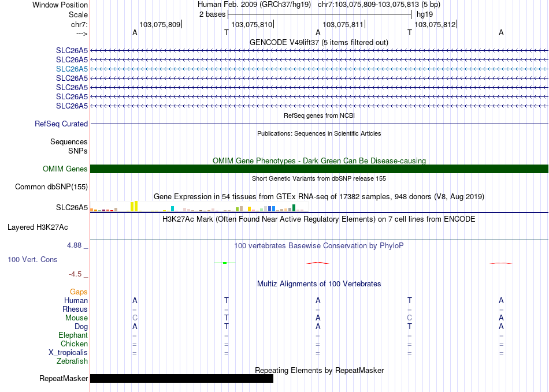Open Repeating Elements by RepeatMasker title
Viewport: 549px width, 392px height.
click(319, 370)
